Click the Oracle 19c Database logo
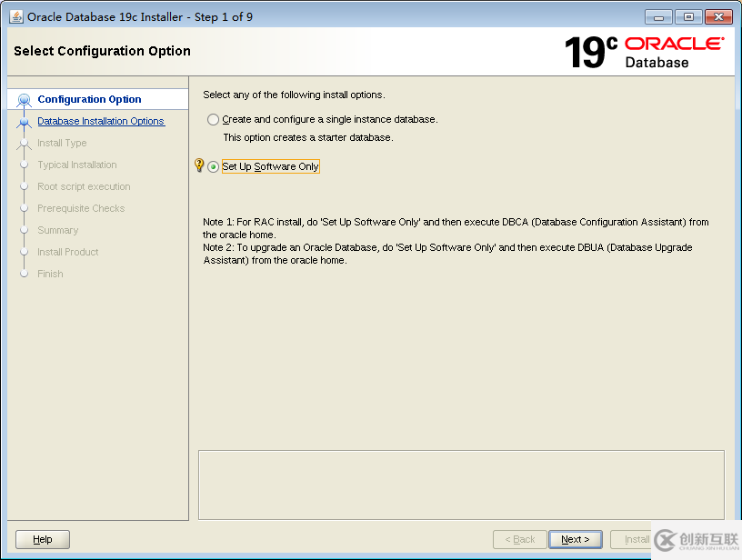The image size is (742, 560). point(645,52)
